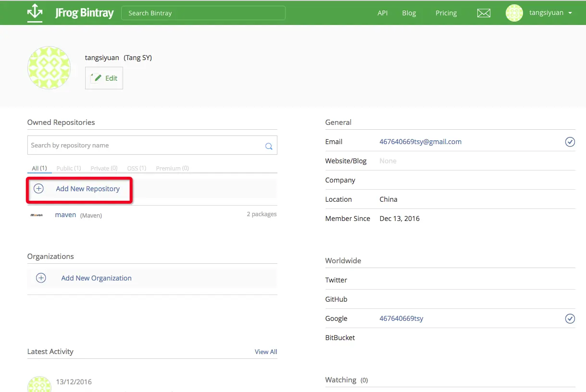Screen dimensions: 586x392
Task: Select the All (1) repositories tab
Action: pyautogui.click(x=39, y=168)
